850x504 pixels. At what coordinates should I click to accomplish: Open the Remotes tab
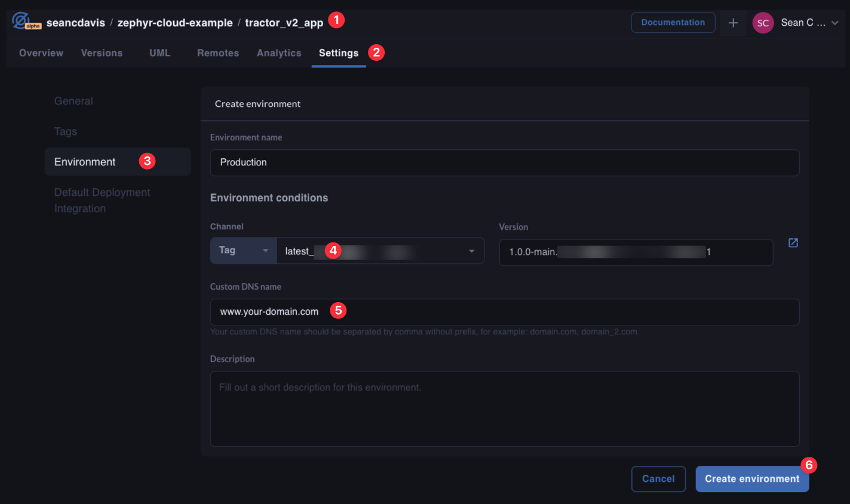[x=218, y=53]
